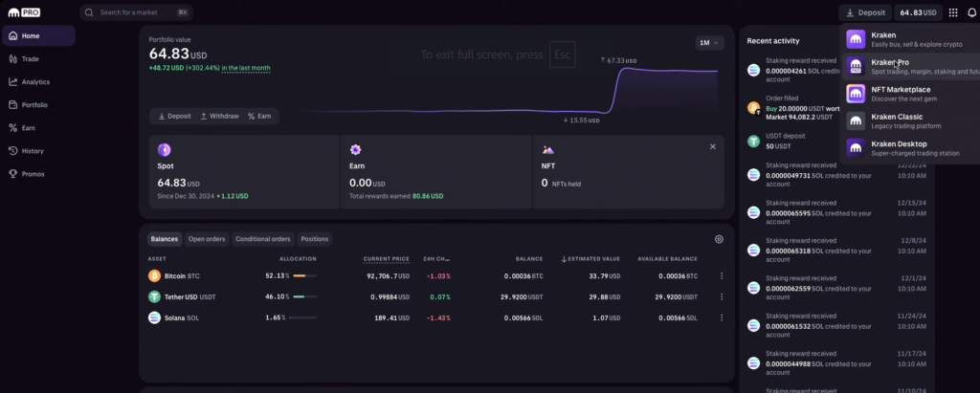Click the Solana coin icon
The height and width of the screenshot is (393, 980).
point(154,317)
